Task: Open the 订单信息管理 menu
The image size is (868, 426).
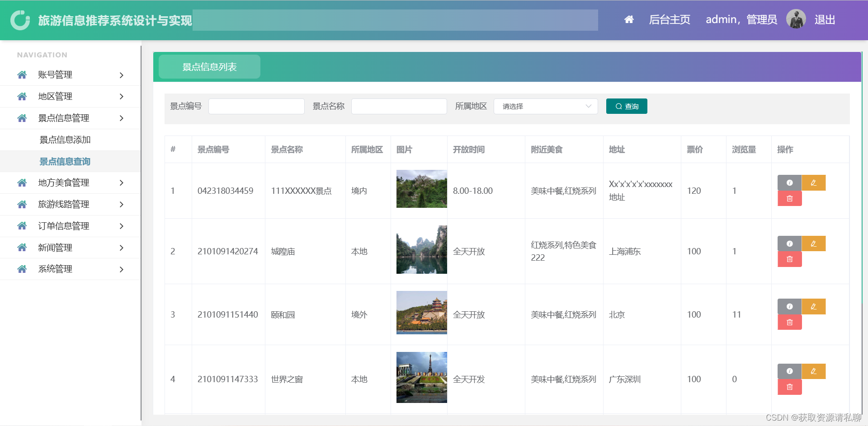Action: (x=71, y=226)
